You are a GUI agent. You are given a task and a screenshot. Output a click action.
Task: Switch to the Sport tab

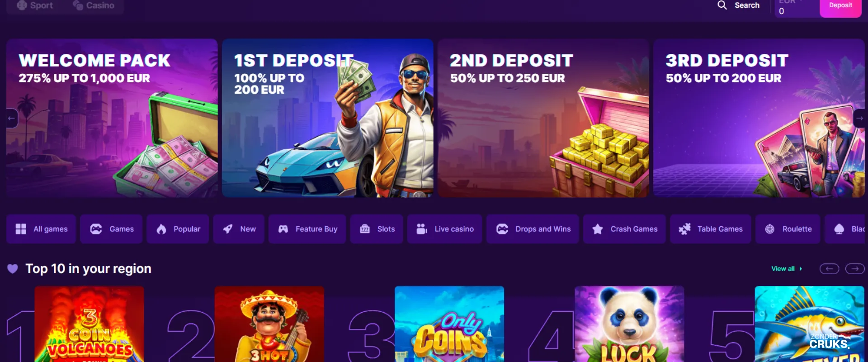click(x=35, y=5)
